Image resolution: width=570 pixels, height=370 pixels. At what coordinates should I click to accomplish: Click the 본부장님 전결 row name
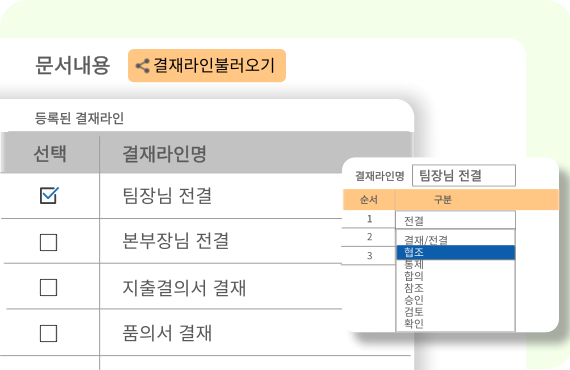click(176, 241)
